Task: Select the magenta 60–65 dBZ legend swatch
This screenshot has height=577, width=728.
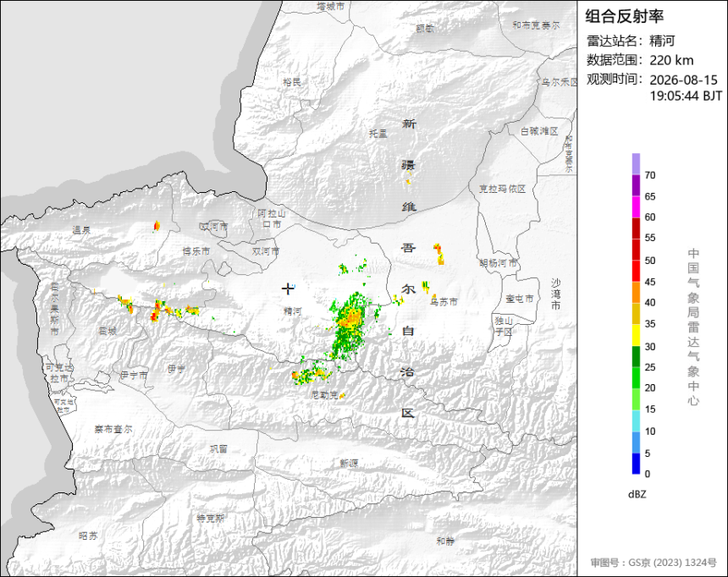Action: 636,206
